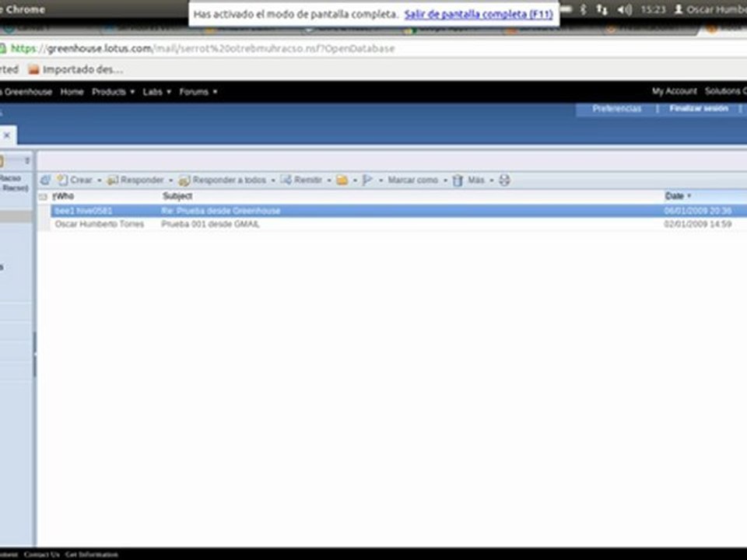The width and height of the screenshot is (747, 560).
Task: Select the message from Oscar Humberto Torres
Action: pyautogui.click(x=99, y=224)
